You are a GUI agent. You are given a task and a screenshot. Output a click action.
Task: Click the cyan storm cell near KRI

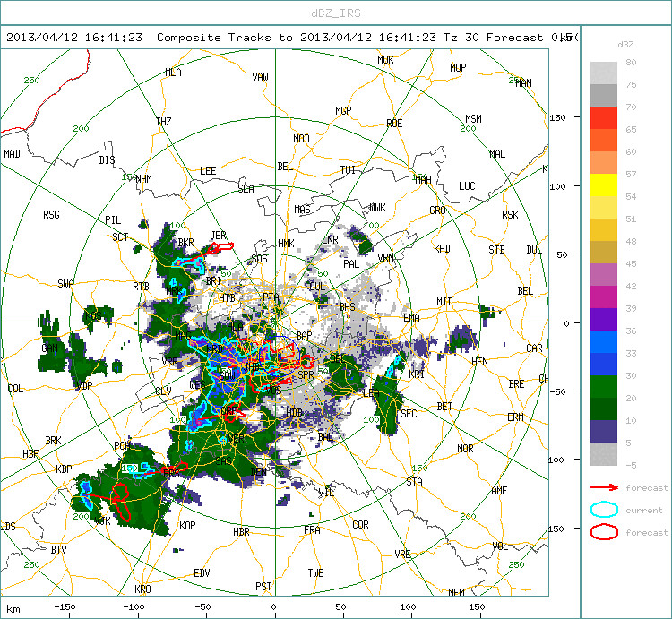pyautogui.click(x=395, y=365)
